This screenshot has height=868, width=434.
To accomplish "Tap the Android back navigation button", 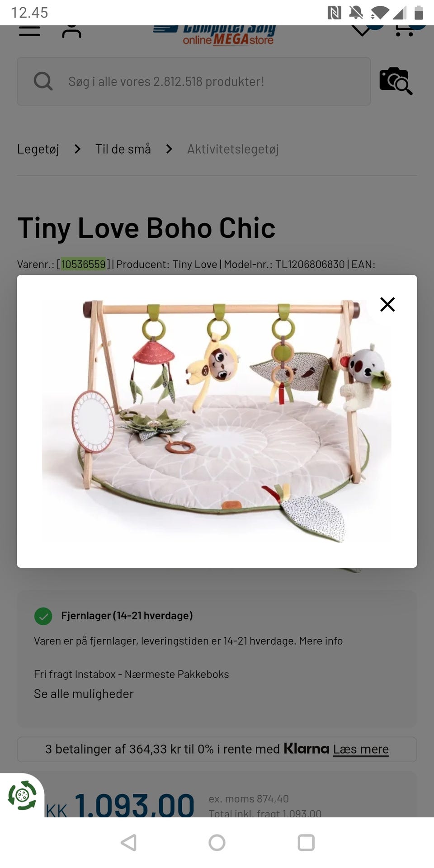I will tap(129, 843).
